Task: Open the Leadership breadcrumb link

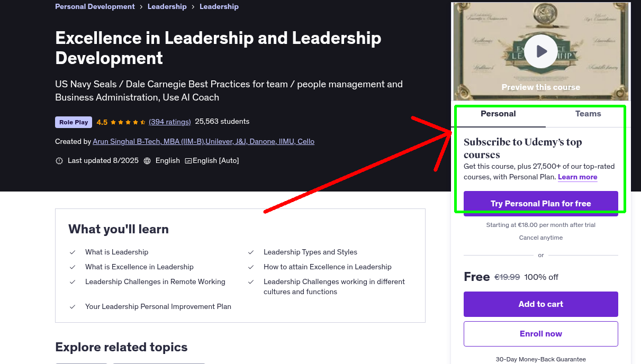Action: point(167,6)
